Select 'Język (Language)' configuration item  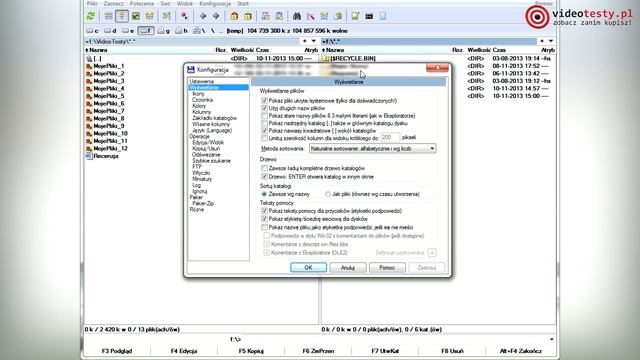212,131
